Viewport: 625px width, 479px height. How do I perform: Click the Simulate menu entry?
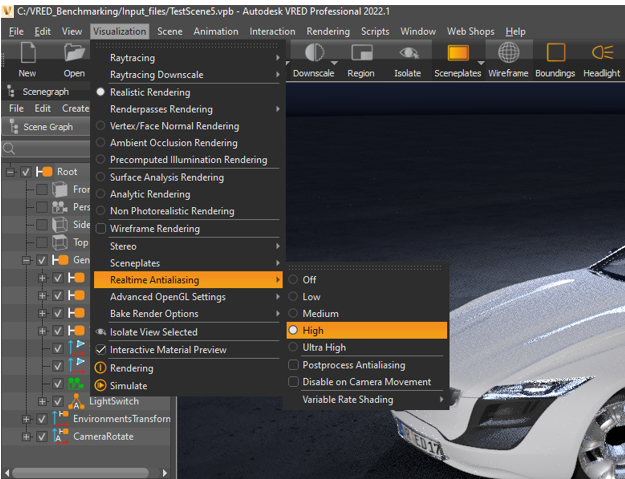point(128,385)
